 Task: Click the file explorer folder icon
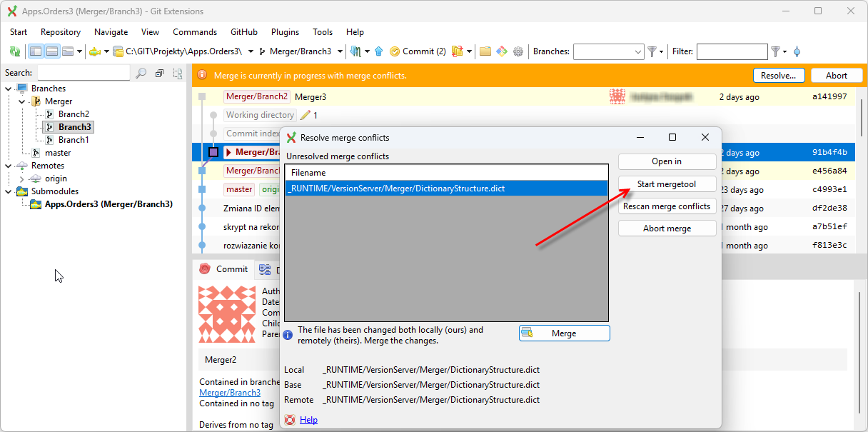pos(485,51)
